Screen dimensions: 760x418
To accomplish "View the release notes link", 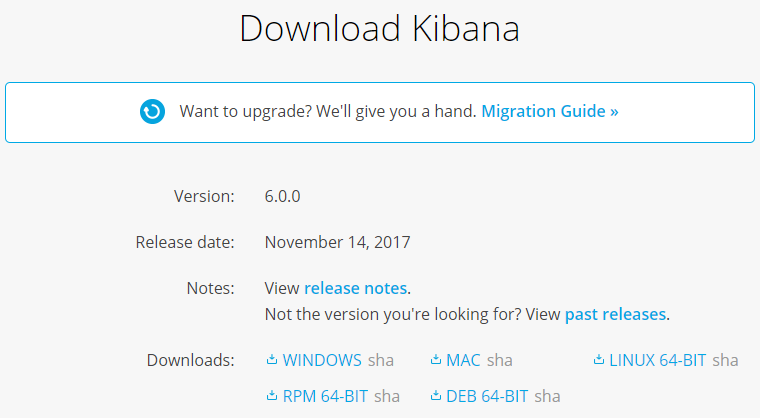I will [355, 288].
